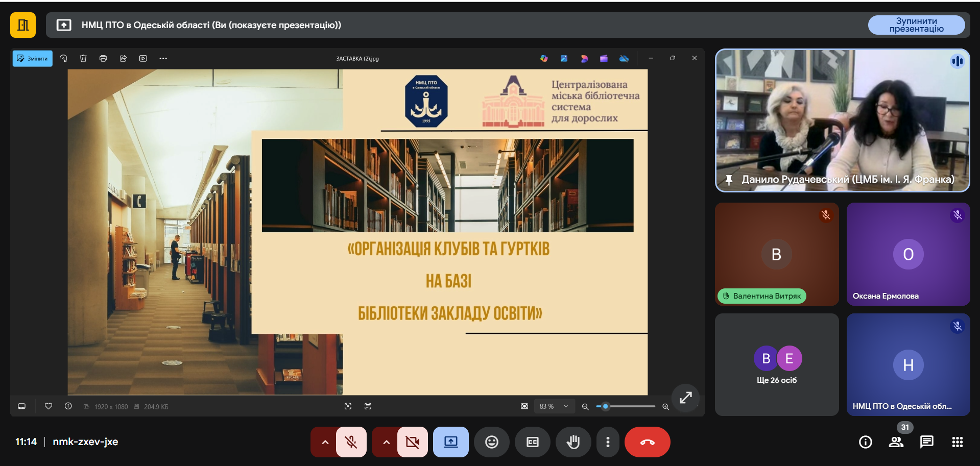Click the photo zoom slider handle

(606, 407)
